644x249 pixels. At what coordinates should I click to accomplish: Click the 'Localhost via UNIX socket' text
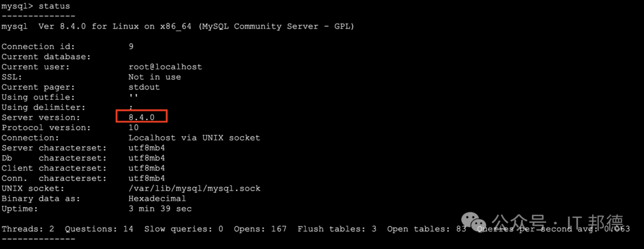click(194, 138)
